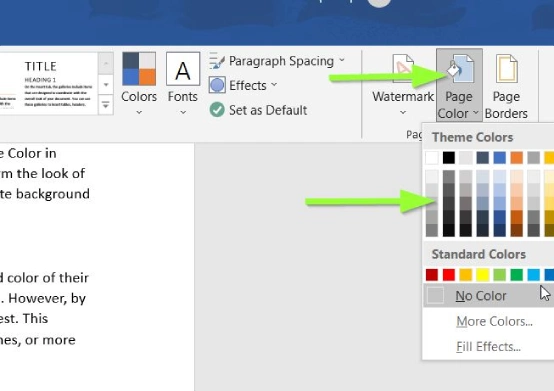Collapse the Page Color dropdown chevron
Image resolution: width=554 pixels, height=391 pixels.
pos(476,112)
